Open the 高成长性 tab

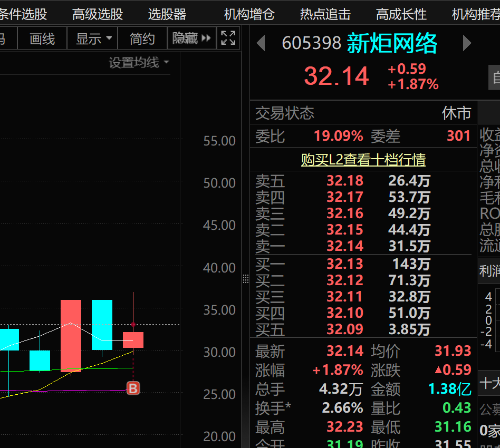pyautogui.click(x=401, y=14)
